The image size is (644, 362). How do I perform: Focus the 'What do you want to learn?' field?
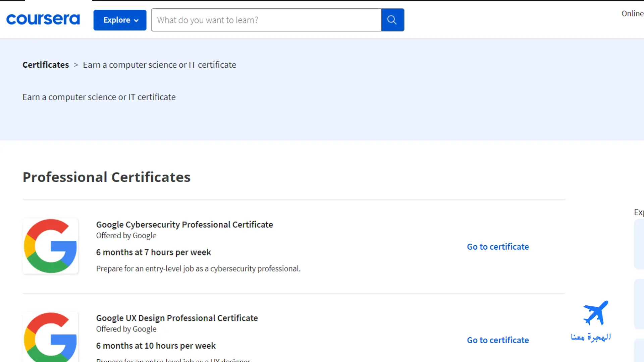266,20
